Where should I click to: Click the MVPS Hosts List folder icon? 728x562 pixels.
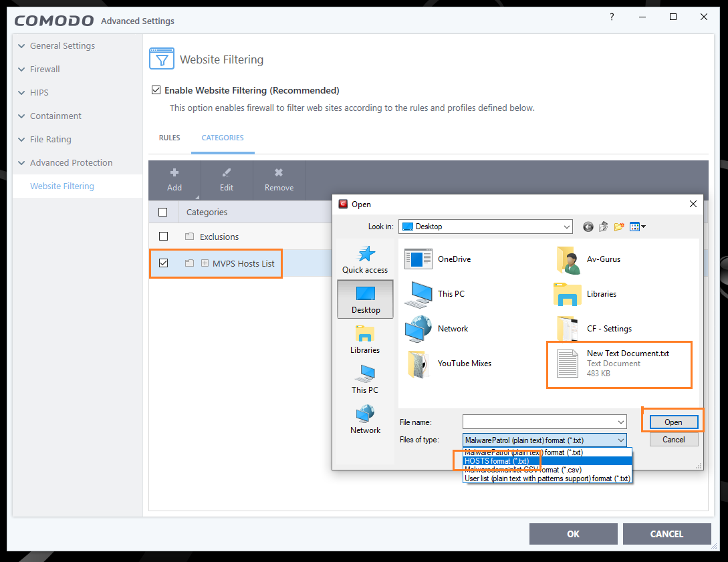189,263
